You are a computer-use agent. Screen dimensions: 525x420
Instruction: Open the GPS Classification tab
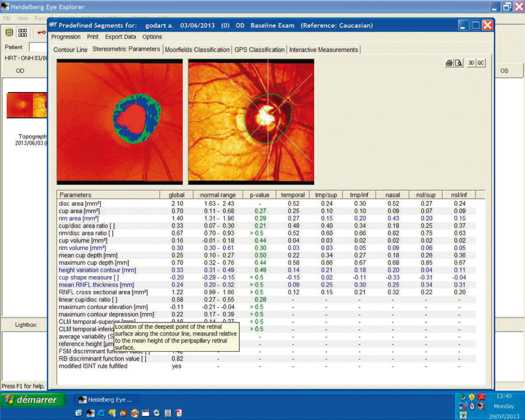259,50
